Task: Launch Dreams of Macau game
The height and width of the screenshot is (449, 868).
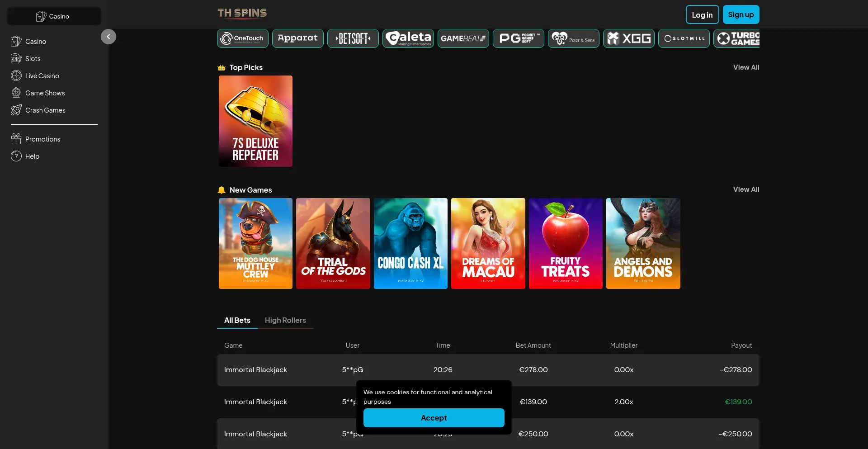Action: [x=488, y=243]
